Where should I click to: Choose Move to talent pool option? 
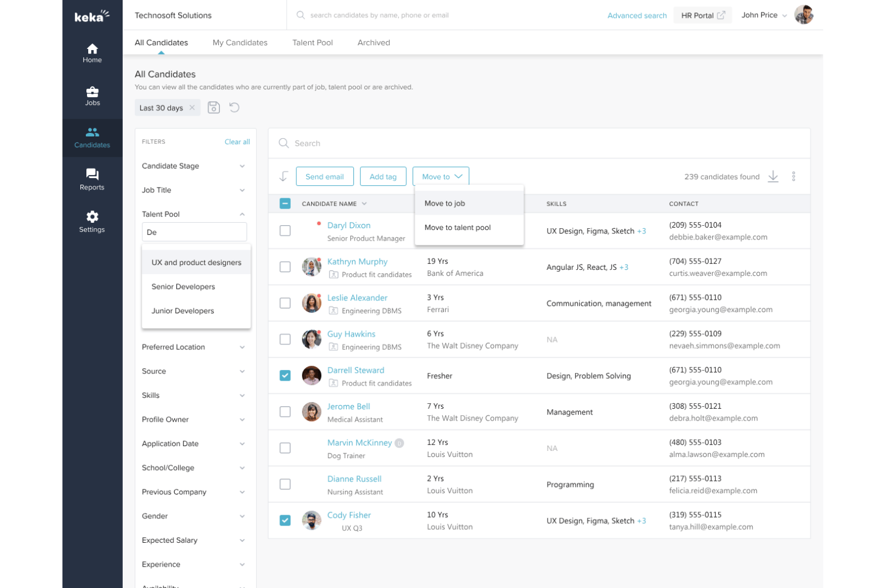pyautogui.click(x=469, y=228)
